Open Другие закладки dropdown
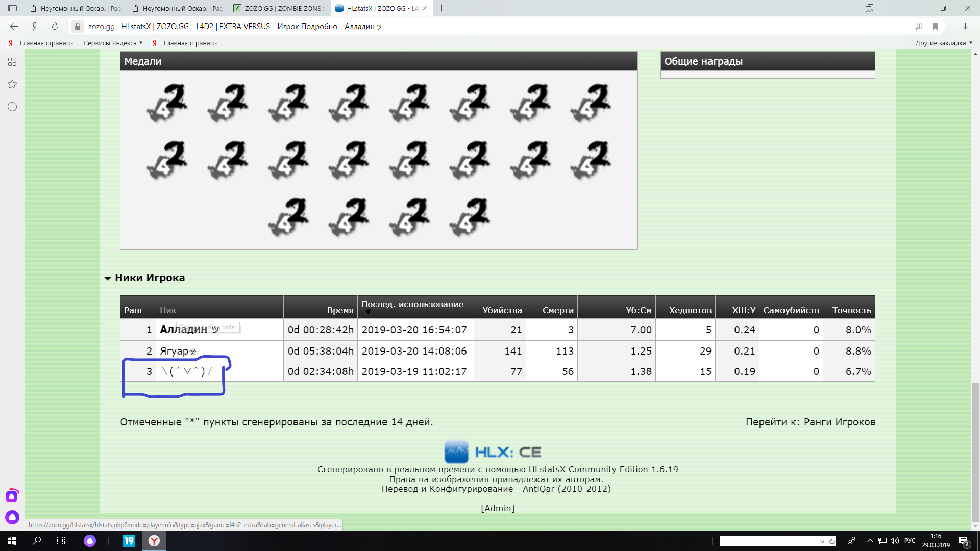Viewport: 980px width, 551px height. click(943, 43)
